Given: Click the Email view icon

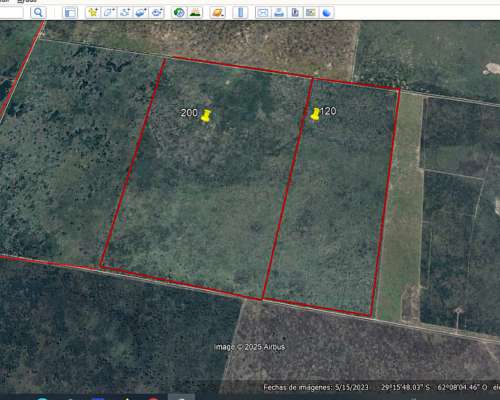Looking at the screenshot, I should pyautogui.click(x=263, y=13).
